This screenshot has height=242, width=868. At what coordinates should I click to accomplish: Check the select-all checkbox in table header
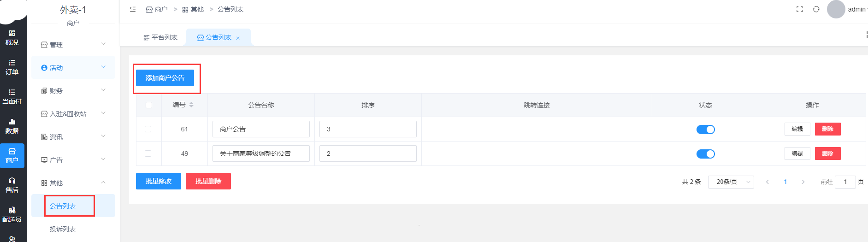click(149, 105)
